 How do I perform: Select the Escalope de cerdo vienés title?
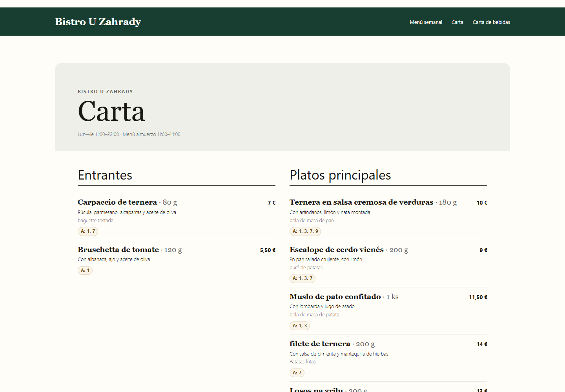click(337, 250)
